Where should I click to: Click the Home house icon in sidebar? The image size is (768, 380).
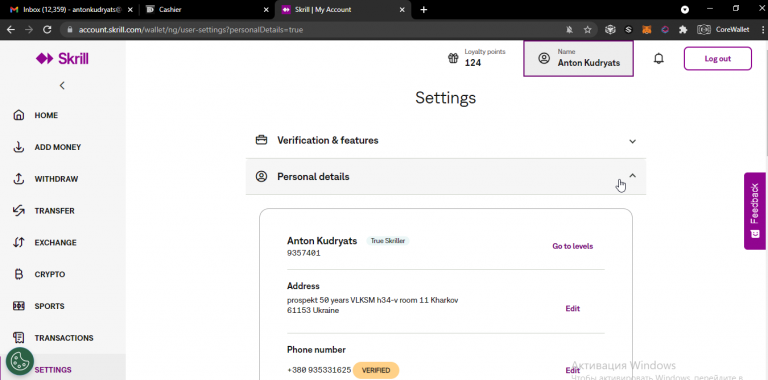coord(19,116)
